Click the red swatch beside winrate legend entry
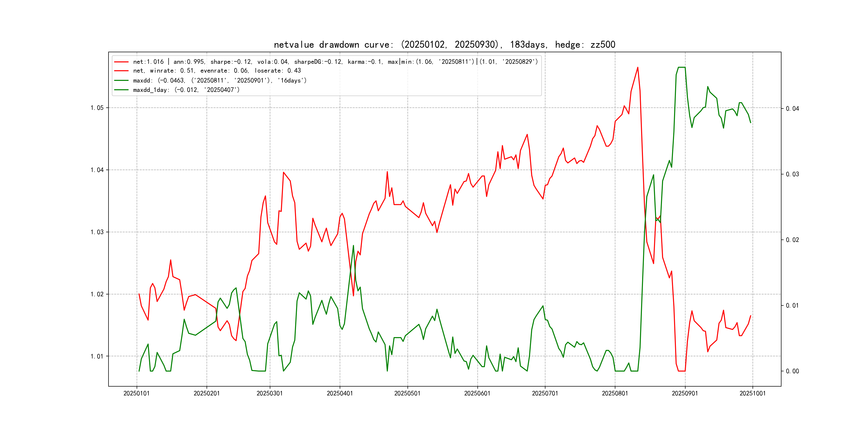868x434 pixels. pos(121,71)
